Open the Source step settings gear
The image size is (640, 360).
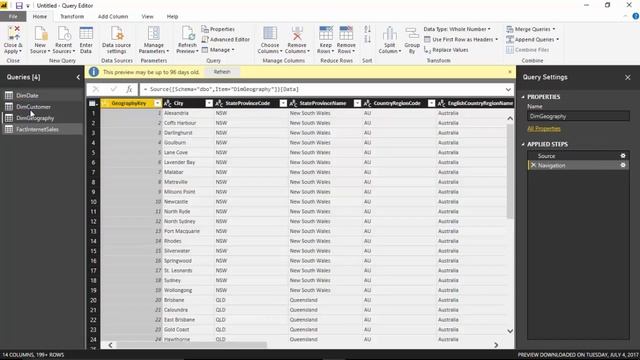click(x=623, y=156)
